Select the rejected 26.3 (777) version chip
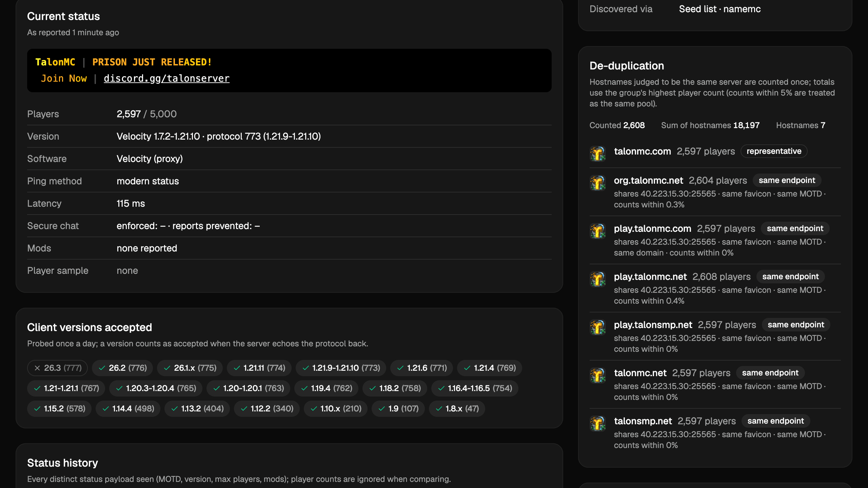Screen dimensions: 868x488 pos(57,368)
